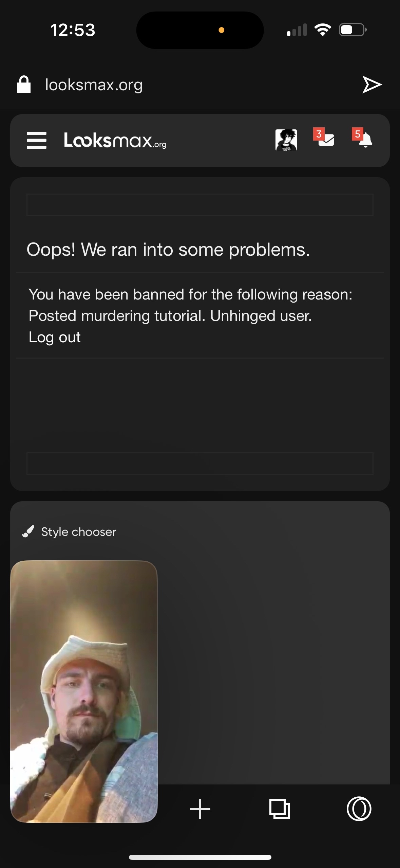Tap the Wi-Fi status icon

click(323, 30)
